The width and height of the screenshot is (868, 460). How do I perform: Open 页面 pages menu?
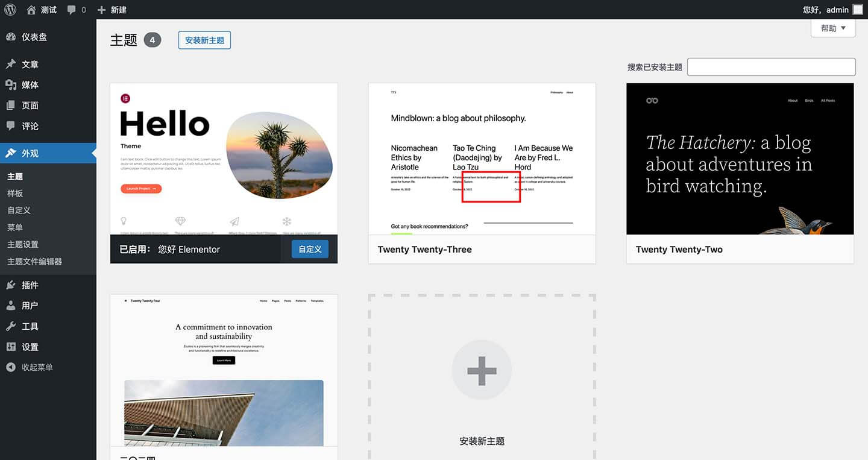coord(48,106)
